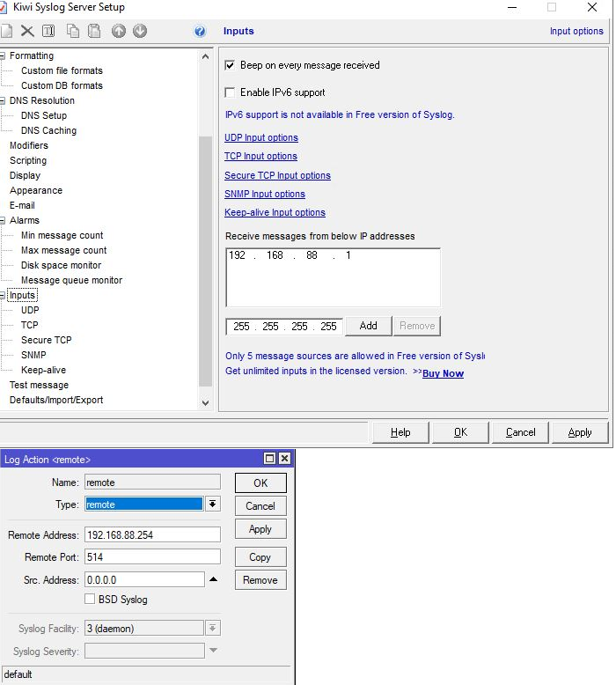Click Cancel button in Kiwi setup window
This screenshot has width=616, height=685.
(520, 432)
